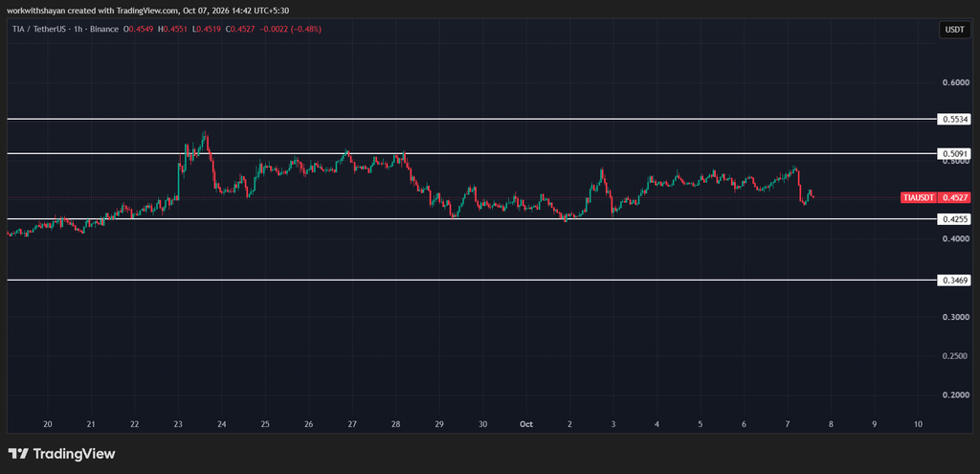This screenshot has height=474, width=980.
Task: Click the opening price O0.4549 value
Action: tap(139, 29)
